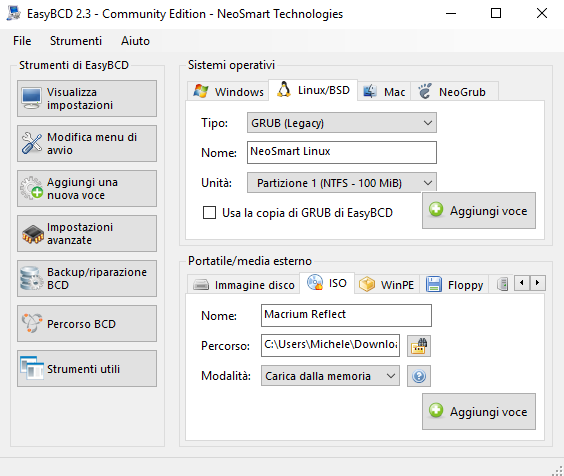Click the NeoSmart Linux name field
Image resolution: width=564 pixels, height=476 pixels.
click(x=342, y=152)
